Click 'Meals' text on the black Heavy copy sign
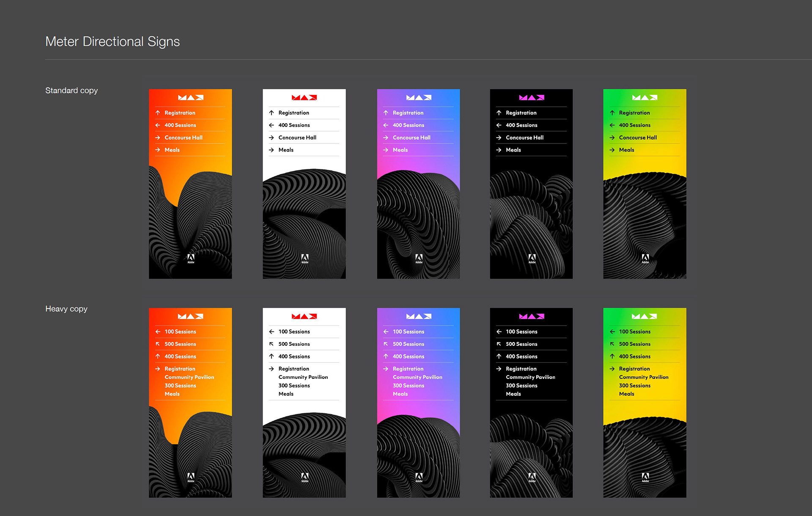This screenshot has height=516, width=812. pos(513,394)
